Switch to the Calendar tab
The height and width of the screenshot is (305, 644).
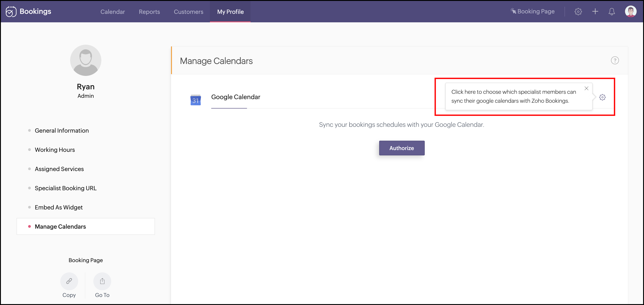[x=113, y=12]
